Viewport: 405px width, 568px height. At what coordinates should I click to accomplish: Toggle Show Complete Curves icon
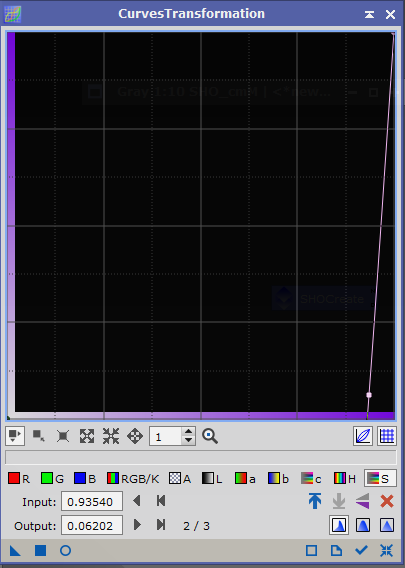tap(363, 436)
